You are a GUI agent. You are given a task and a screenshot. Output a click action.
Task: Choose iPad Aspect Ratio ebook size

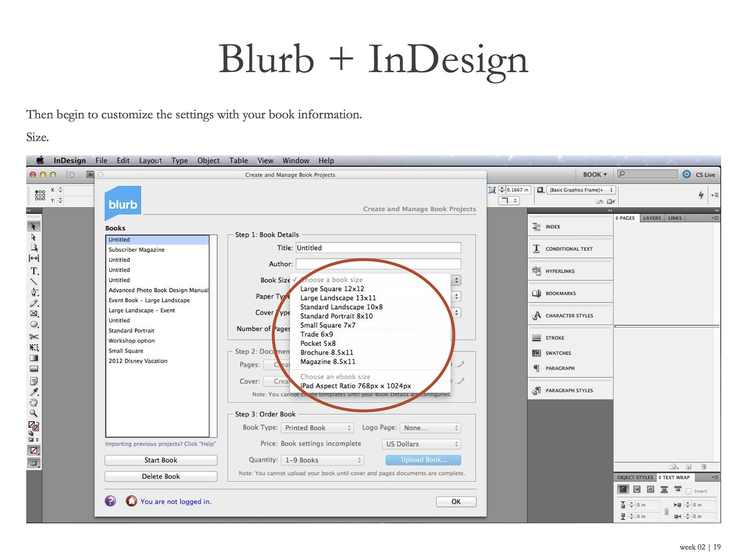[x=356, y=386]
